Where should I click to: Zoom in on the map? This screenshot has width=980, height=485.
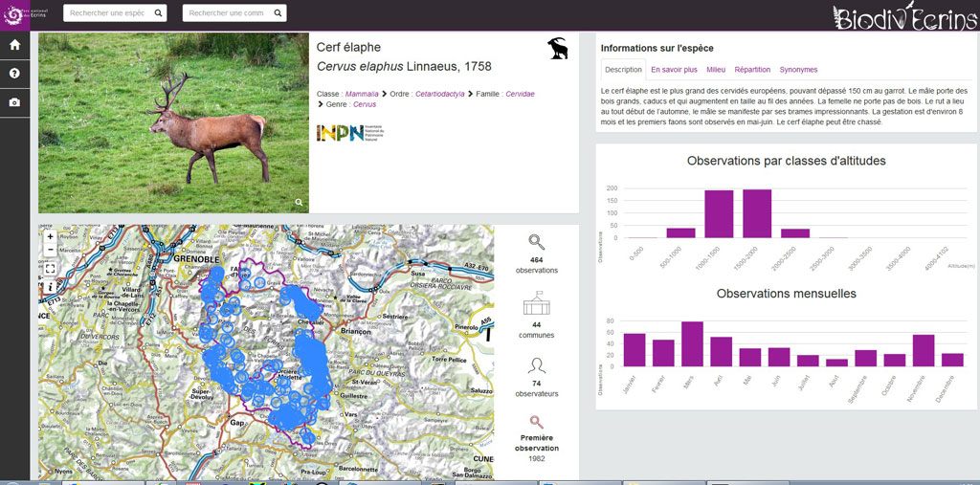point(50,237)
